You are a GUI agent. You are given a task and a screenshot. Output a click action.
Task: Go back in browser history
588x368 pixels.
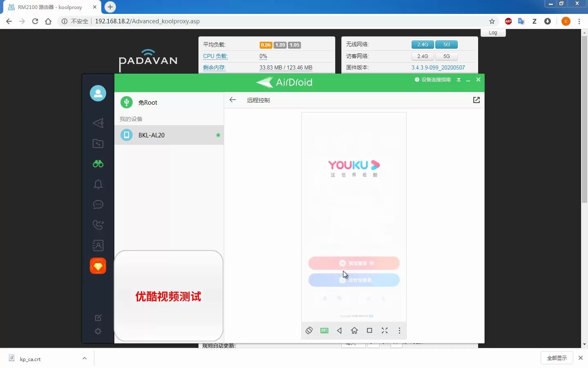(9, 21)
